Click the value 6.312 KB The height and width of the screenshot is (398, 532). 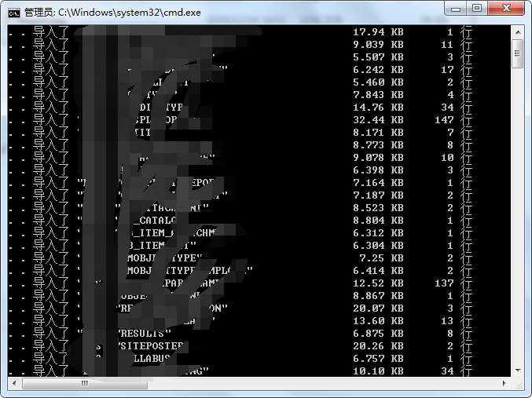pyautogui.click(x=378, y=233)
